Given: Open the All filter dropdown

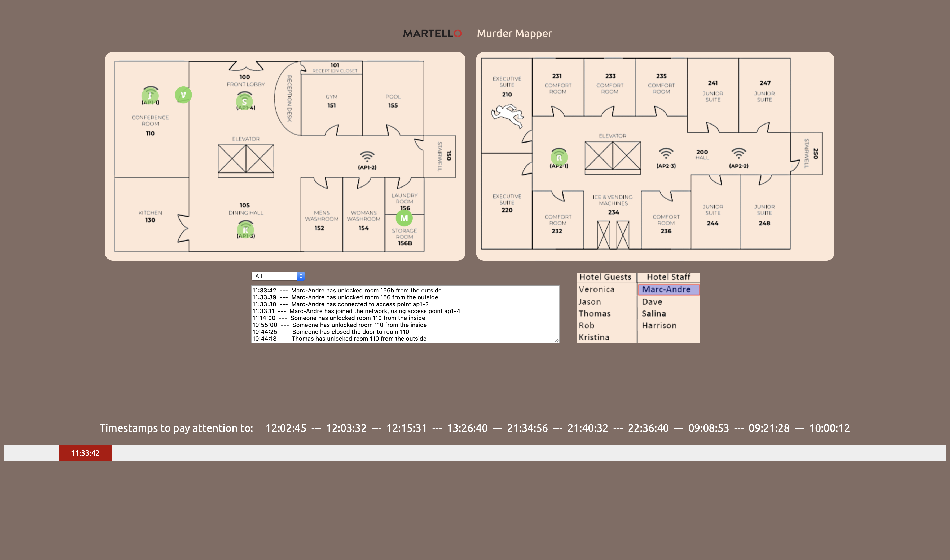Looking at the screenshot, I should coord(278,276).
